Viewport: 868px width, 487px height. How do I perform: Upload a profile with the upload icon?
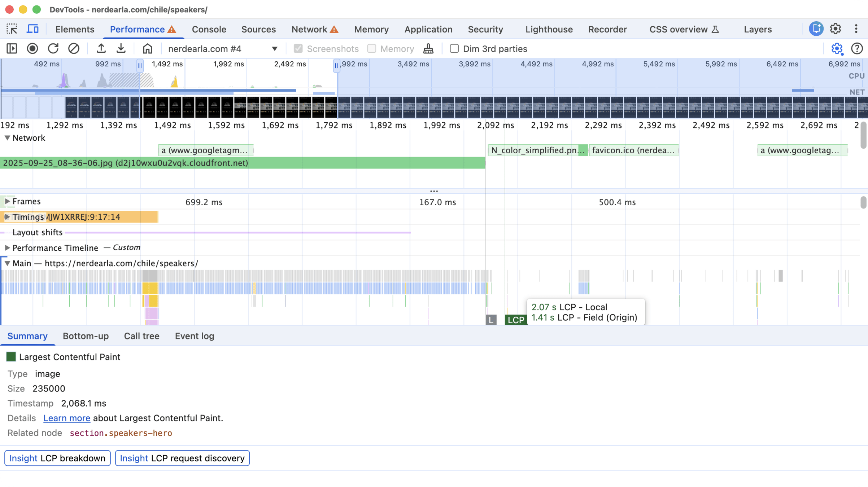[x=101, y=49]
